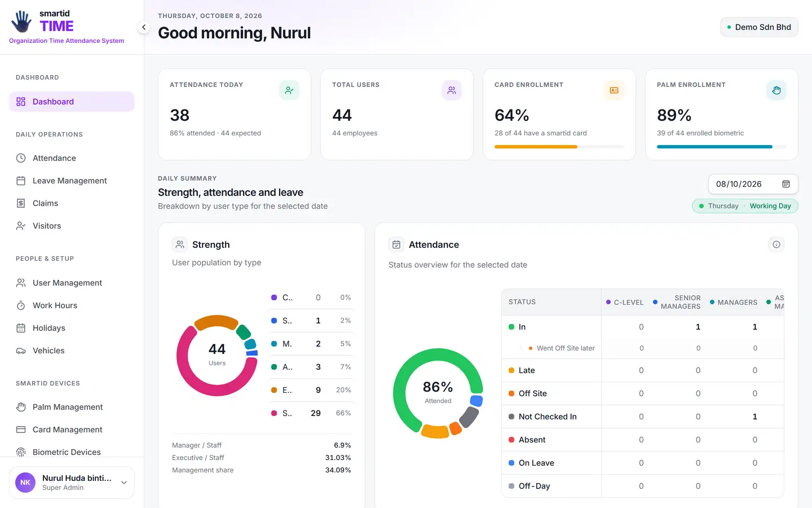Go to Work Hours settings
Image resolution: width=812 pixels, height=508 pixels.
tap(72, 305)
